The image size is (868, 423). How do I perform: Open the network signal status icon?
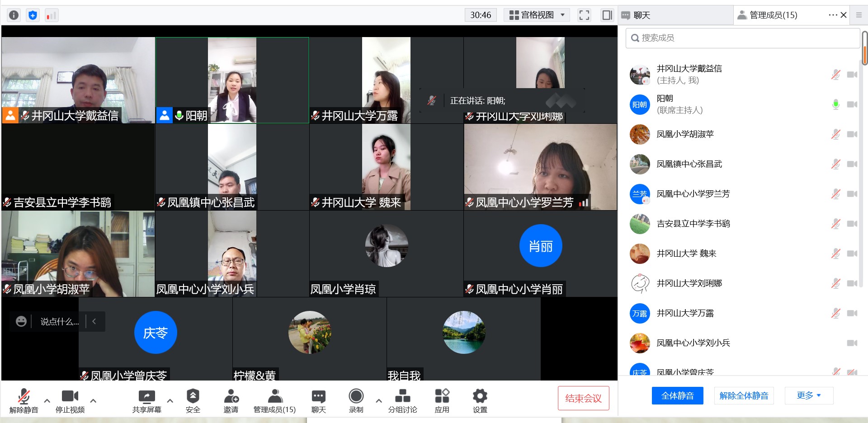52,15
